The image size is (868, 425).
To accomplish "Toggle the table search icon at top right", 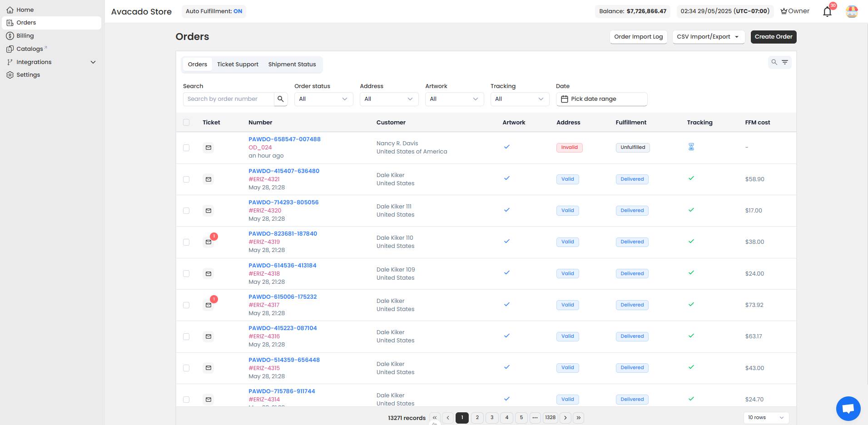I will point(774,62).
